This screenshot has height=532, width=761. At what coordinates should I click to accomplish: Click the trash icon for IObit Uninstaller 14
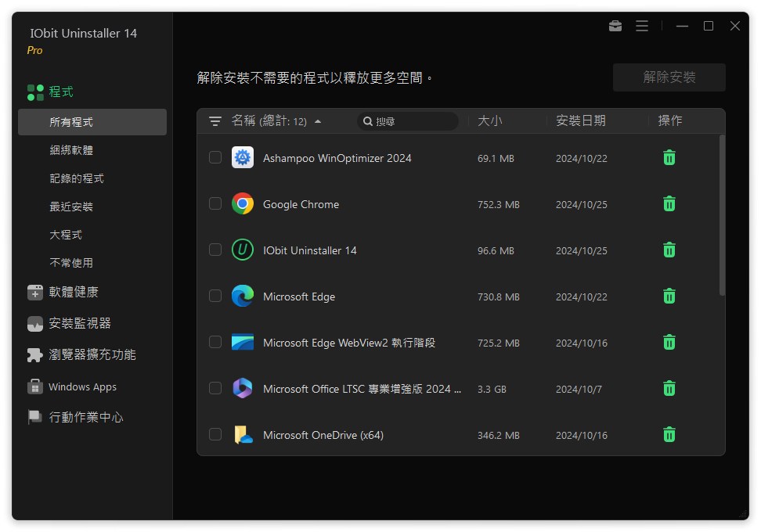click(x=669, y=250)
